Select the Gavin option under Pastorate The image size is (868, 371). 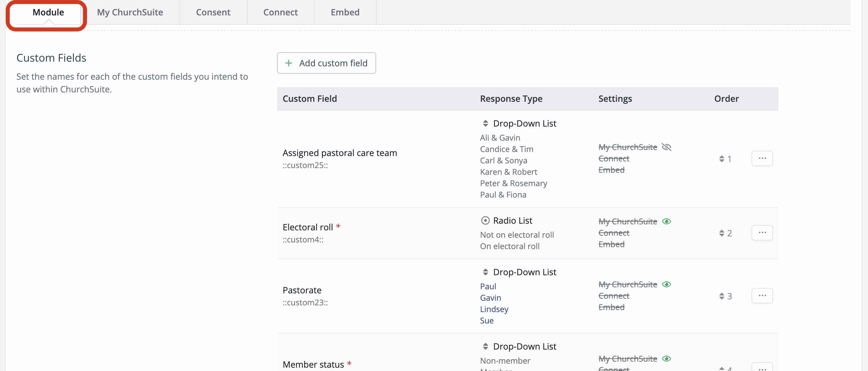(x=490, y=297)
